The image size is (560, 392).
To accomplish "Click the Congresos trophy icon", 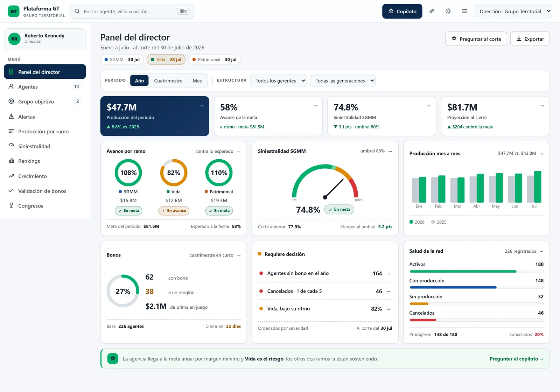I will tap(11, 205).
